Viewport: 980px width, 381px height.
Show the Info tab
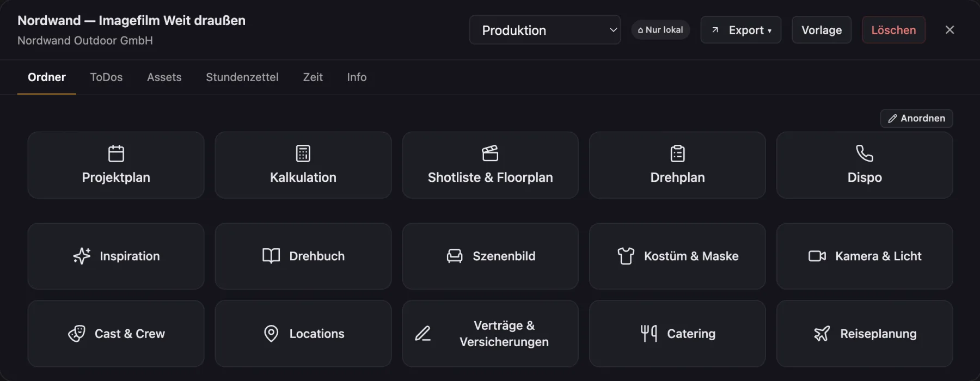pyautogui.click(x=357, y=77)
